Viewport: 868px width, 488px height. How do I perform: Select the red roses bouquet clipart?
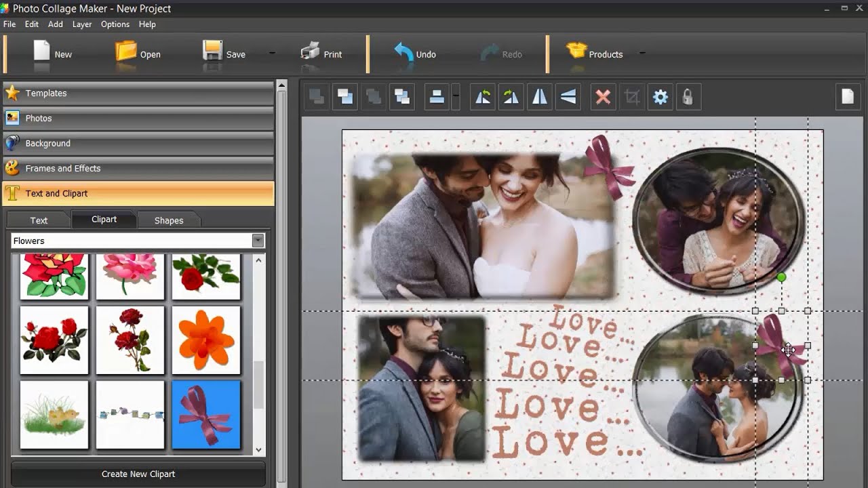[54, 340]
